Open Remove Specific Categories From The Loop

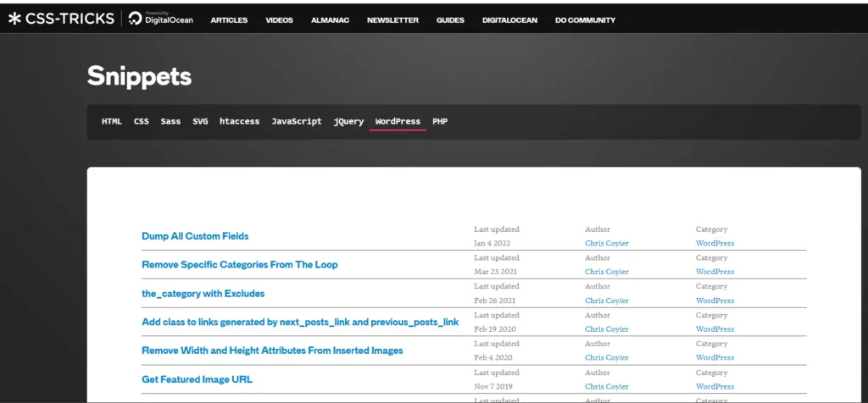click(240, 265)
